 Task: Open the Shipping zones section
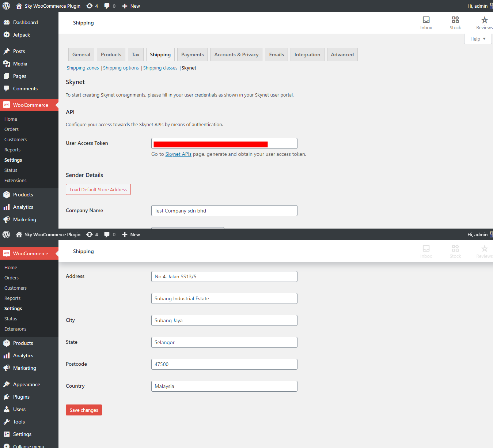click(83, 68)
